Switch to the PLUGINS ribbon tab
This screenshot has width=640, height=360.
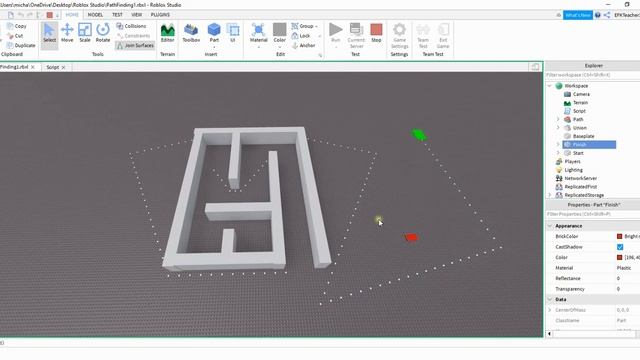pyautogui.click(x=160, y=15)
